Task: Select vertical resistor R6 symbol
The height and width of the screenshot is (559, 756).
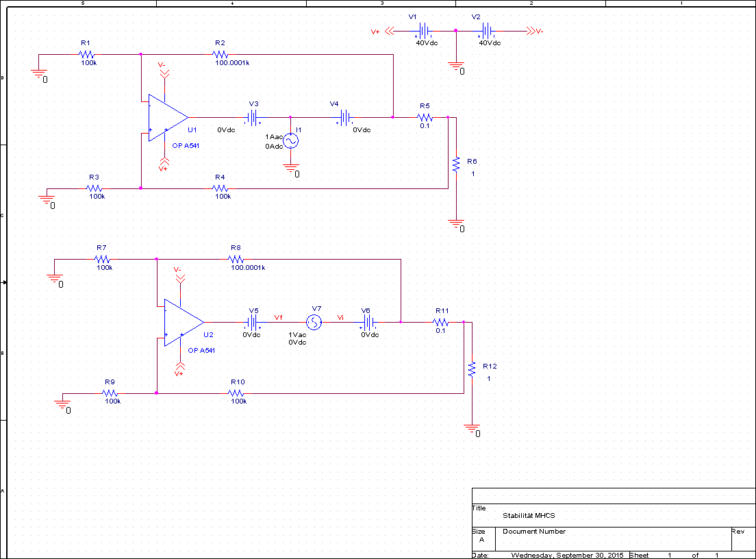Action: pos(456,164)
